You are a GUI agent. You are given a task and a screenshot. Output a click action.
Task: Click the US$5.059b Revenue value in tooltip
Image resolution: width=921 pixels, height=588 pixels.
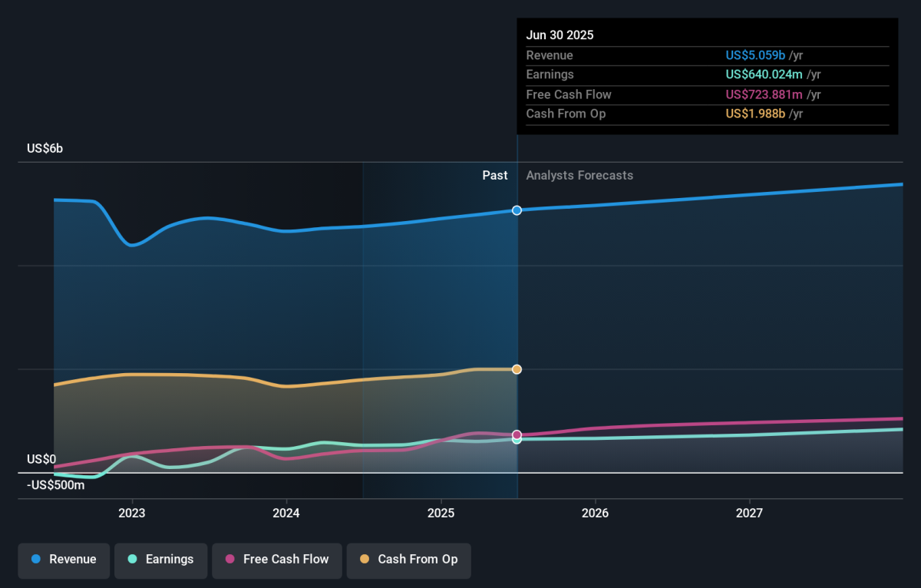point(755,55)
